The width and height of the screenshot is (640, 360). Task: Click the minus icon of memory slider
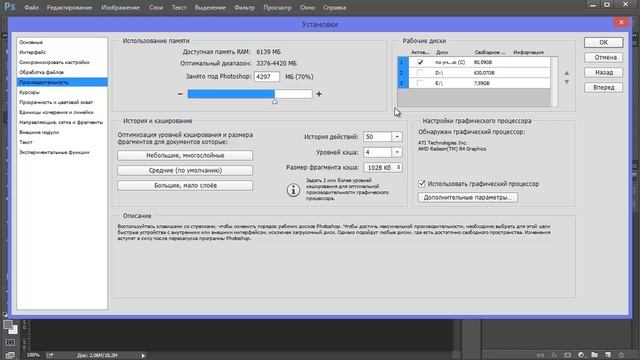[x=180, y=94]
